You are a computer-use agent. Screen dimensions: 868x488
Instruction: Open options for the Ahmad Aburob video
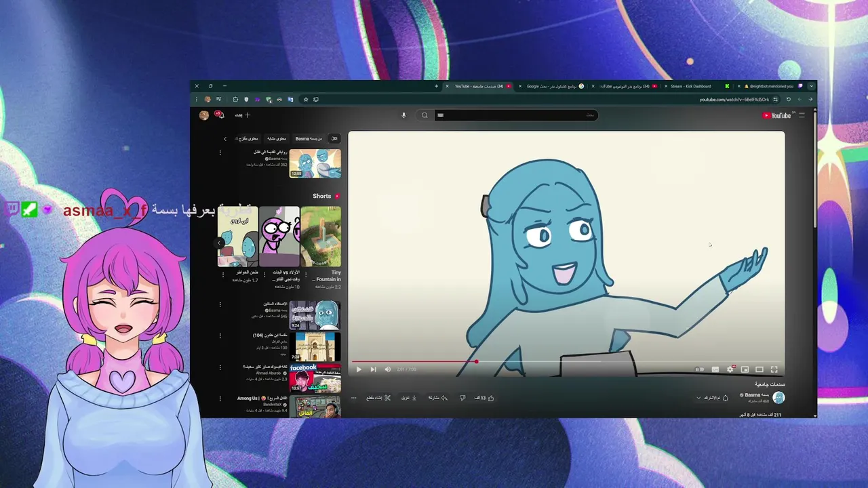[220, 367]
